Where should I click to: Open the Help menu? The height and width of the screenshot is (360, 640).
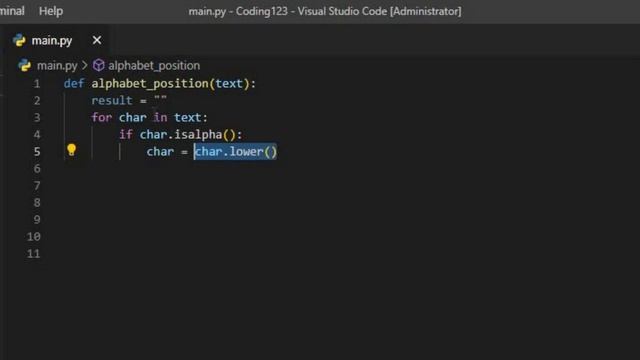(x=51, y=11)
